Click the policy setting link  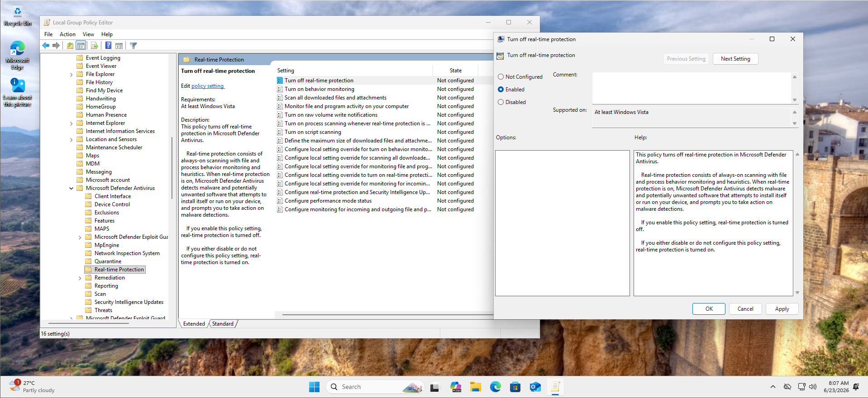click(x=208, y=86)
